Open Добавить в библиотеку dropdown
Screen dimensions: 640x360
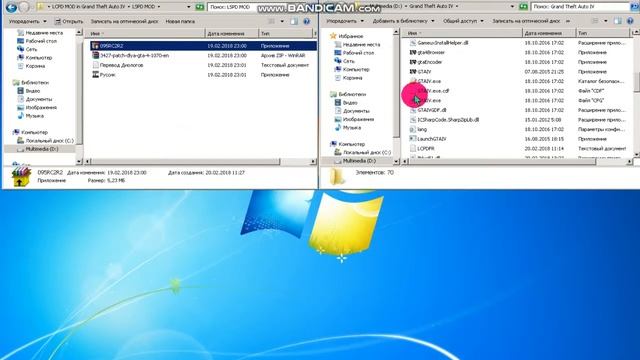tap(403, 21)
